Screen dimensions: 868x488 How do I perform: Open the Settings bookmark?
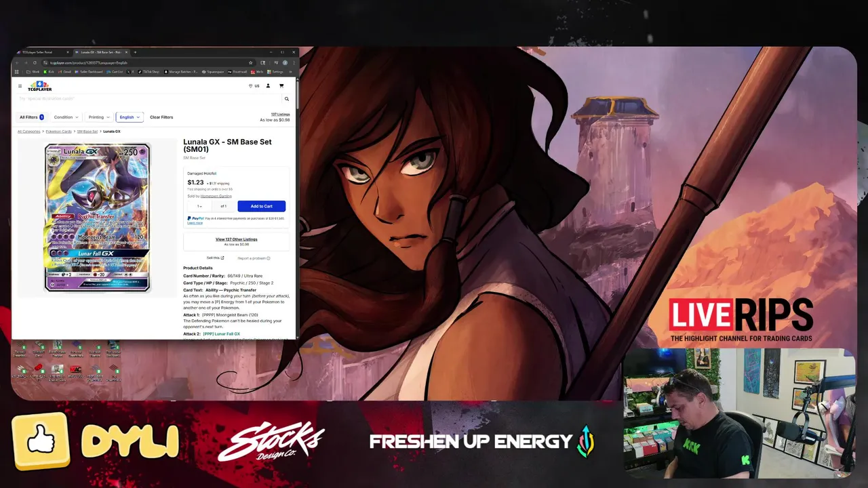coord(275,72)
